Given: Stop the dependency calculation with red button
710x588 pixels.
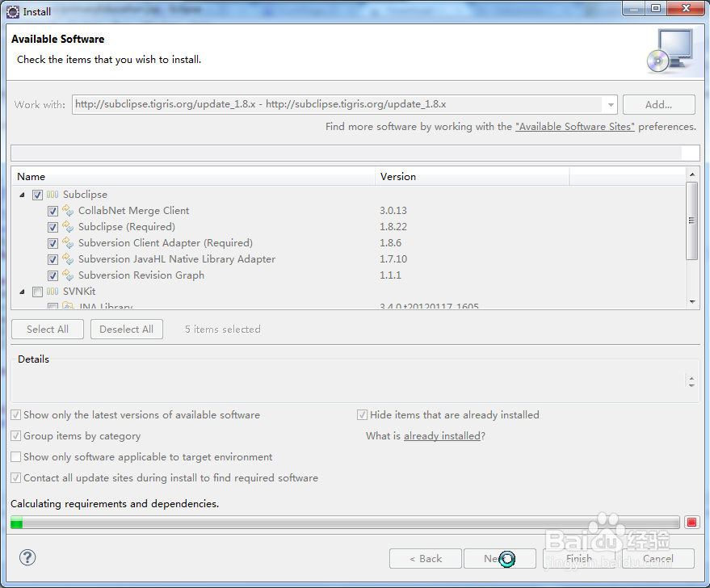Looking at the screenshot, I should point(691,523).
